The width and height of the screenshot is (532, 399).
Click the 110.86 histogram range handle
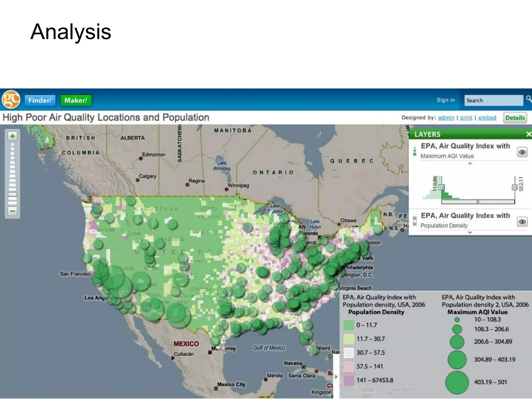[x=441, y=187]
